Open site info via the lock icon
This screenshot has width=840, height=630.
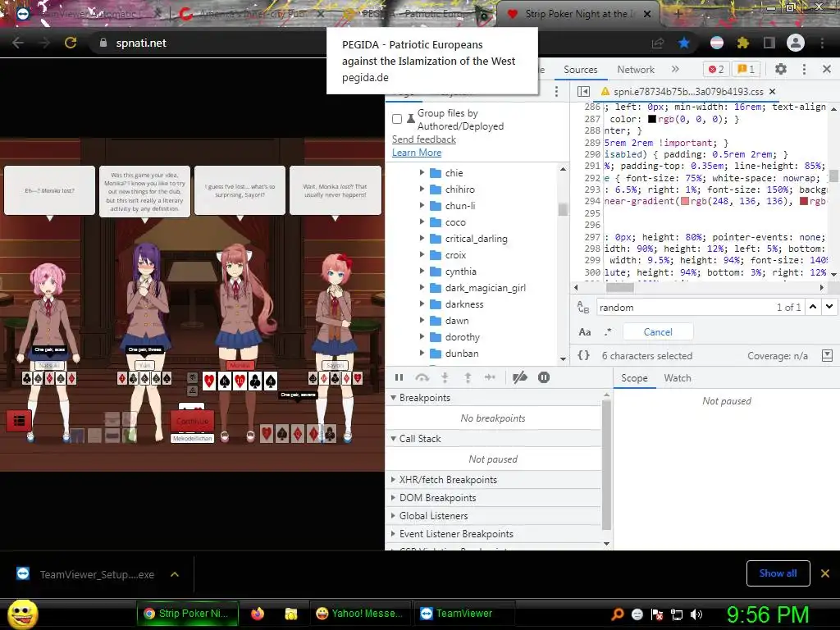pyautogui.click(x=103, y=43)
